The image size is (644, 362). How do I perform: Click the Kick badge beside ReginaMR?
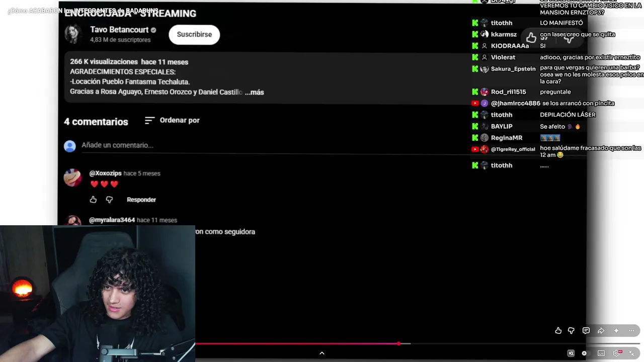475,138
